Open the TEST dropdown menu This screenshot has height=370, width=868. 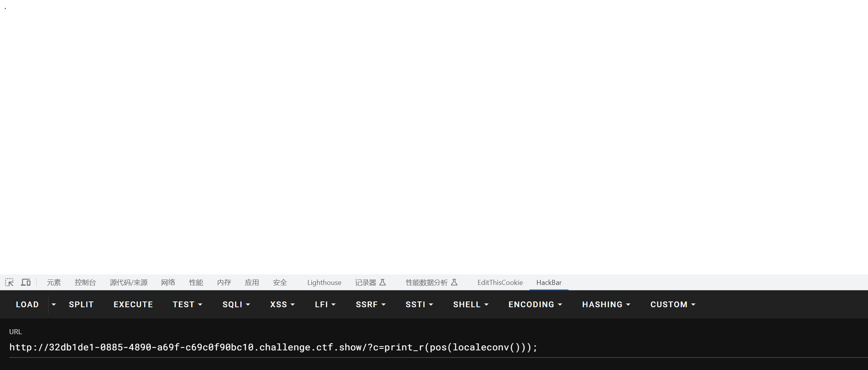click(187, 305)
